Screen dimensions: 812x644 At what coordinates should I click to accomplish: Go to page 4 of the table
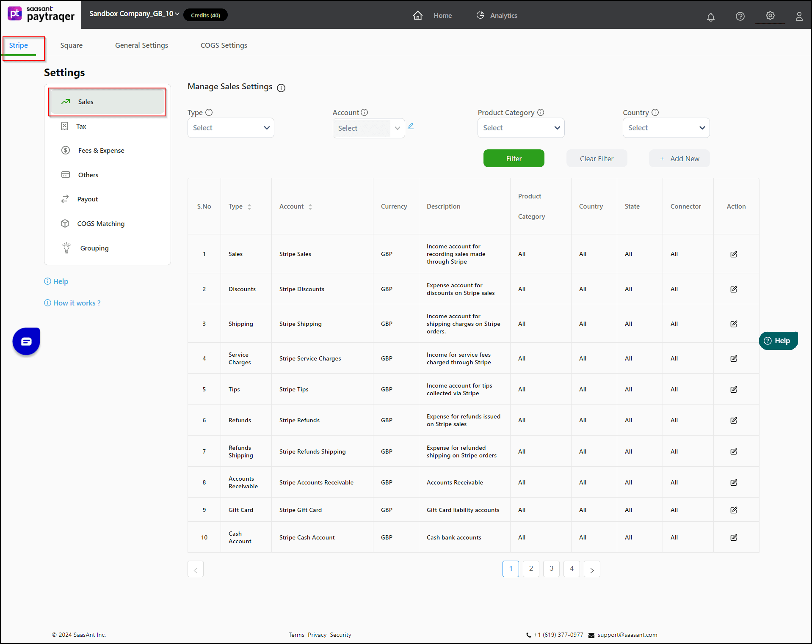(x=572, y=569)
